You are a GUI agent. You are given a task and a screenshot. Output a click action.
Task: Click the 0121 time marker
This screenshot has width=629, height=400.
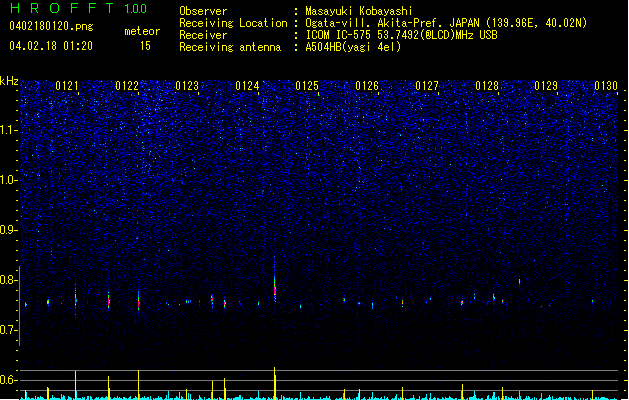coord(67,86)
